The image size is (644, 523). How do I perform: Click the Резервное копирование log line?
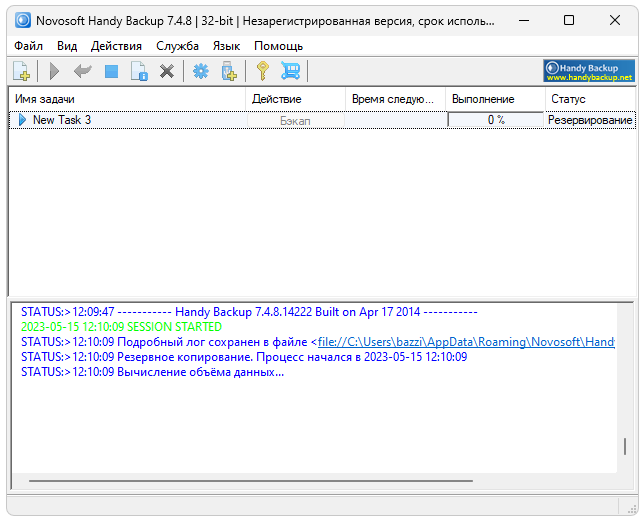pos(244,357)
